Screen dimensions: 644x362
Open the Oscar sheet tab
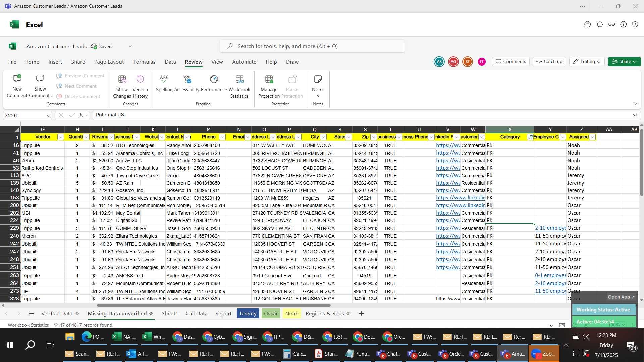271,314
